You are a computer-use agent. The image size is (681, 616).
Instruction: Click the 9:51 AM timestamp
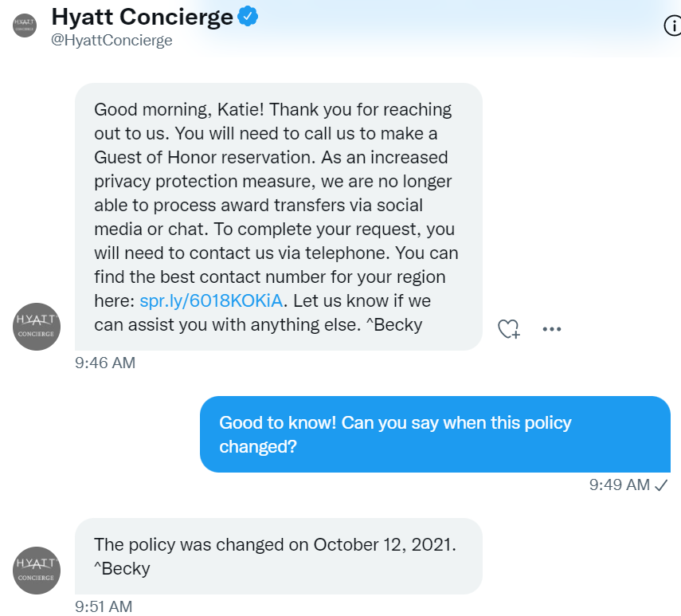point(102,606)
